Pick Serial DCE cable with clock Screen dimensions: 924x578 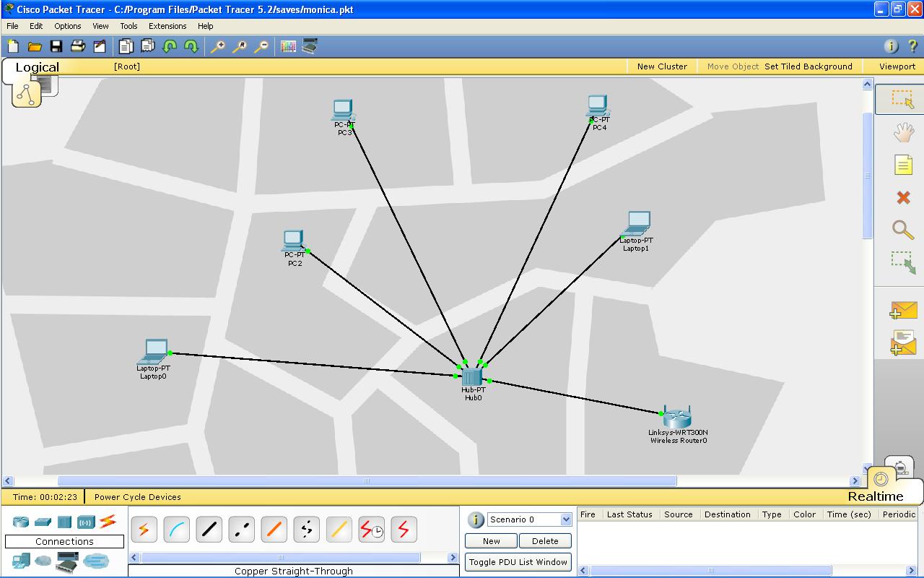point(371,530)
